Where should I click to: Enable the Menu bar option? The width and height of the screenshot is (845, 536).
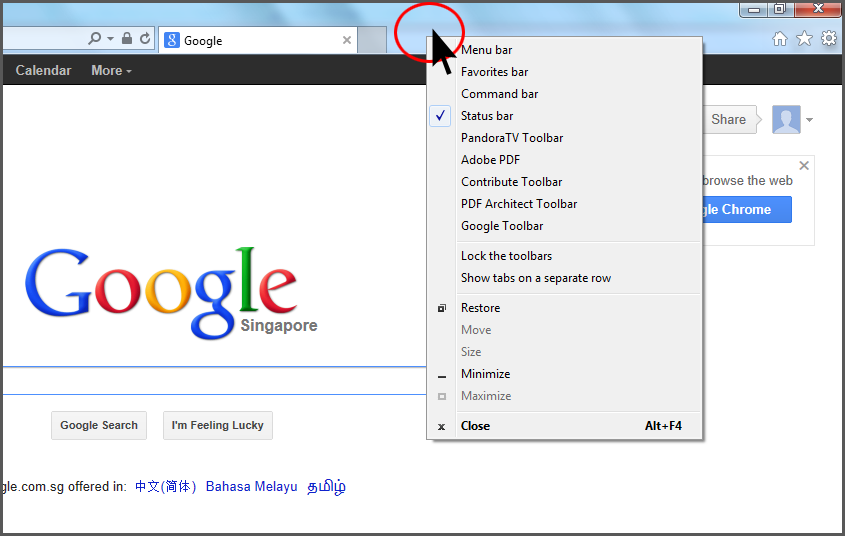tap(565, 50)
